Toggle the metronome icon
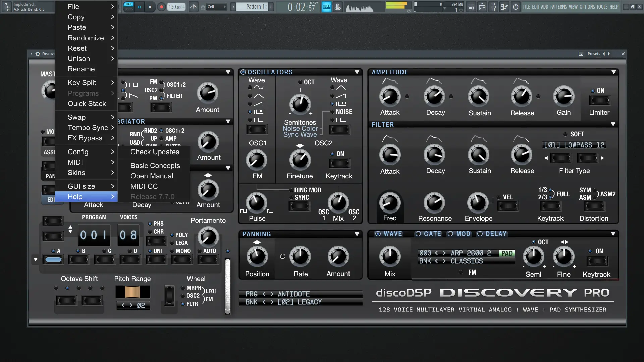The image size is (644, 362). (194, 7)
